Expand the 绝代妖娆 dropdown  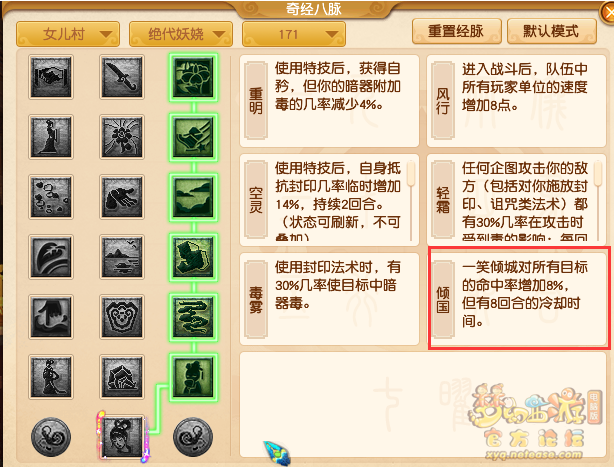181,34
